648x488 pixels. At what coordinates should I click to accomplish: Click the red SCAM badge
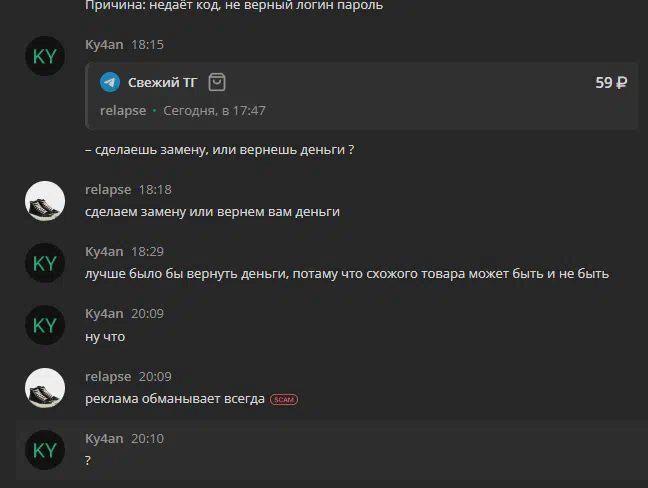[284, 400]
